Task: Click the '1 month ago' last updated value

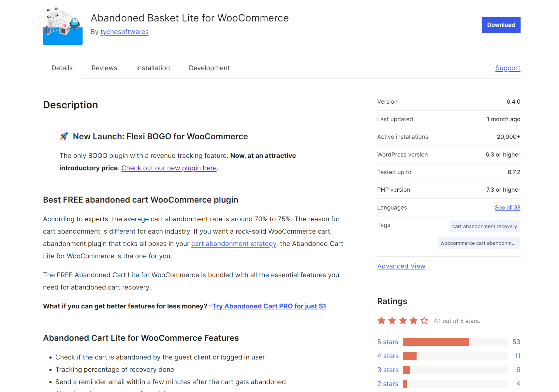Action: [x=503, y=119]
